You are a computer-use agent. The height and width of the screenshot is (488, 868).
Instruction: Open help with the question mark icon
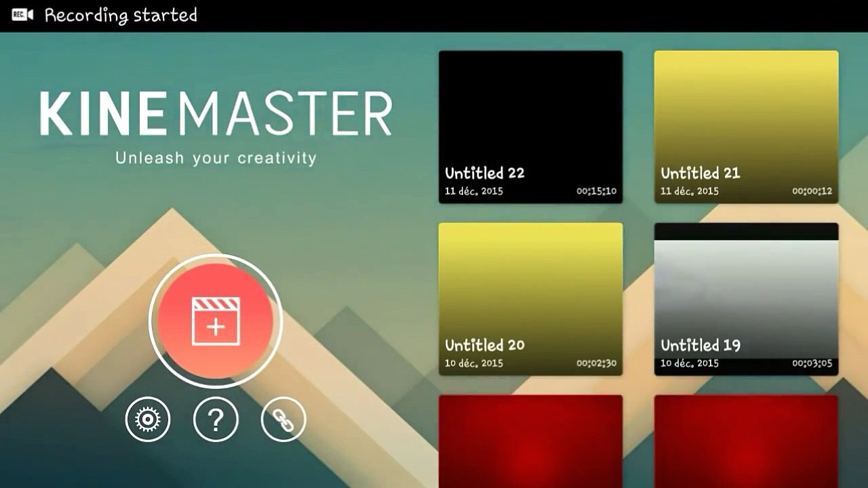[x=216, y=420]
